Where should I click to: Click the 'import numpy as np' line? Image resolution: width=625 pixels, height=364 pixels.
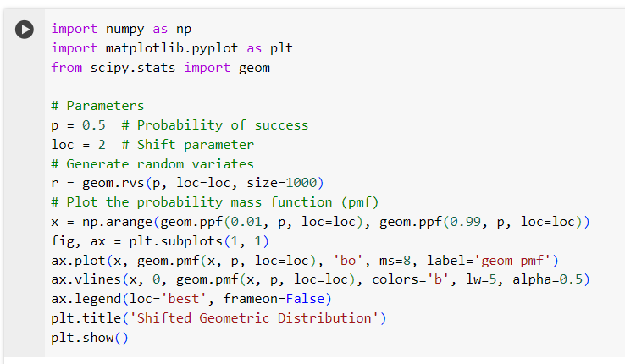[121, 29]
